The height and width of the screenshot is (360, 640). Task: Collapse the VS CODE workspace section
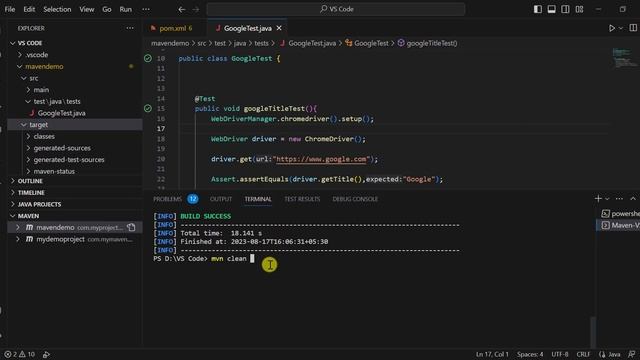coord(75,43)
